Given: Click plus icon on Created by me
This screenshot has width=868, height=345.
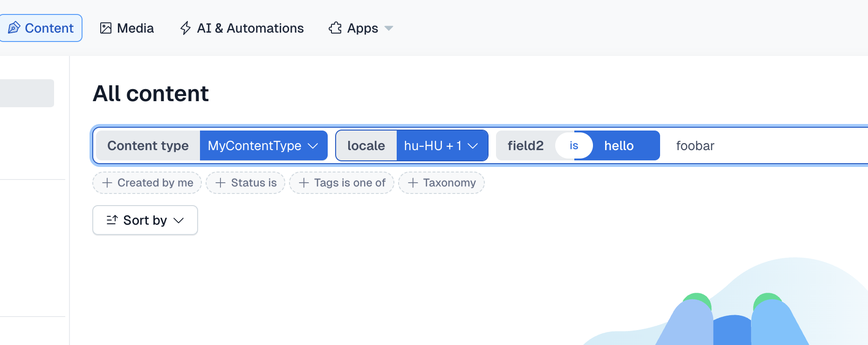Looking at the screenshot, I should coord(107,183).
